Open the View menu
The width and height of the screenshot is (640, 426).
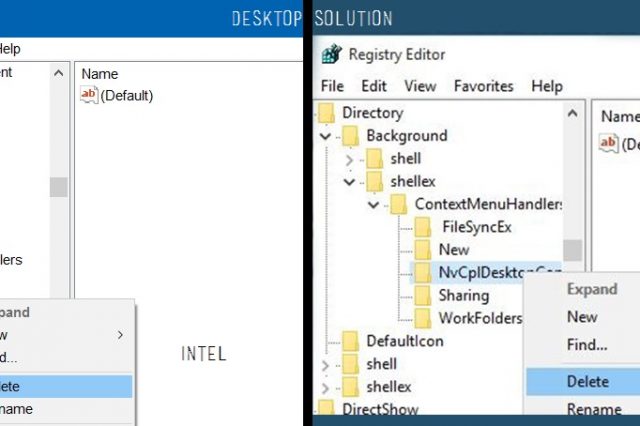click(x=420, y=86)
